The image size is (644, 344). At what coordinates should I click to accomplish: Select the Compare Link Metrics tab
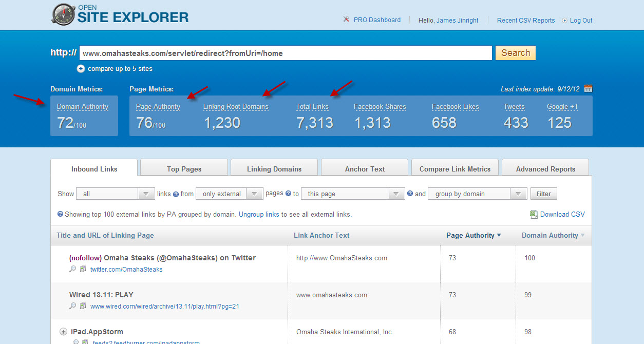pos(455,168)
